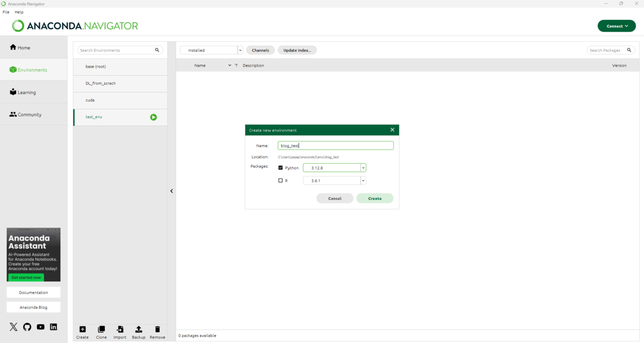Click the Search Environments magnifier icon
644x343 pixels.
(157, 50)
